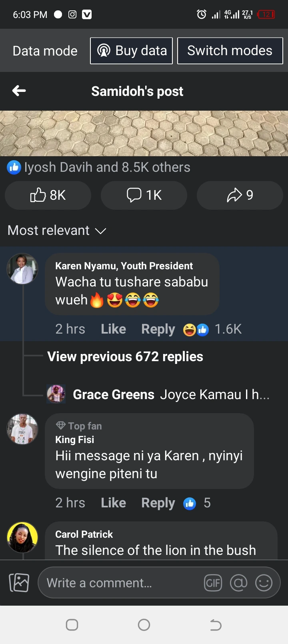Image resolution: width=288 pixels, height=644 pixels.
Task: Expand the Most relevant sort dropdown
Action: (x=57, y=231)
